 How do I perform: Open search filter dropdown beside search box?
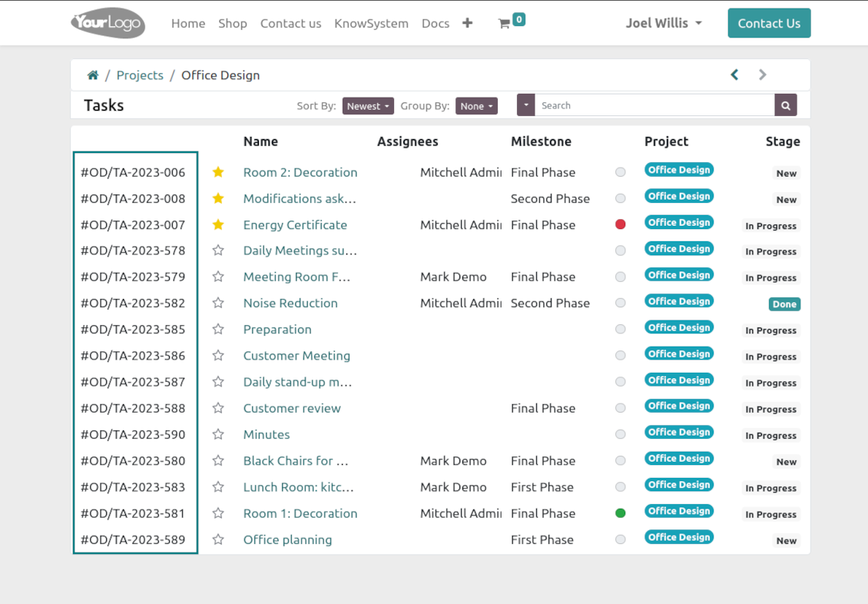click(526, 106)
